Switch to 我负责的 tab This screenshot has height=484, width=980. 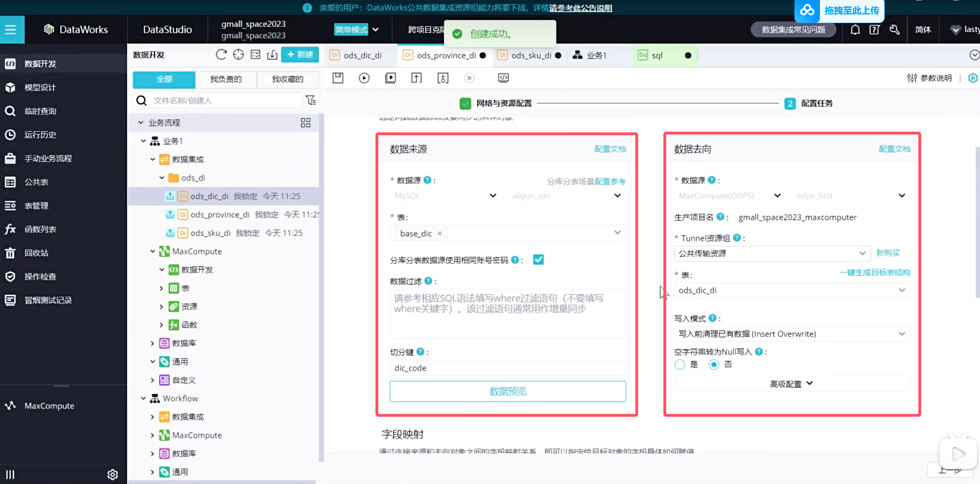(226, 79)
